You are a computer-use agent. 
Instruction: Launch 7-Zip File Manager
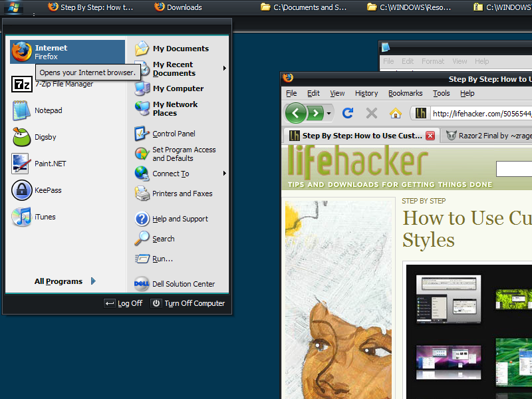point(63,84)
